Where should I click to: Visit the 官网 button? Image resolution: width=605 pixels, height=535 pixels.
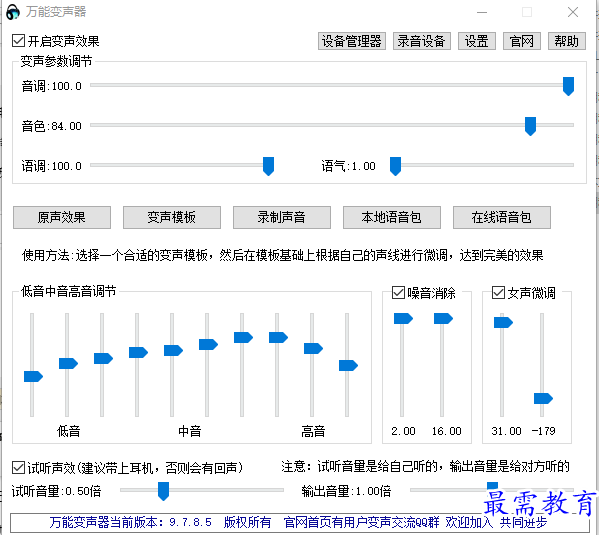pos(522,41)
